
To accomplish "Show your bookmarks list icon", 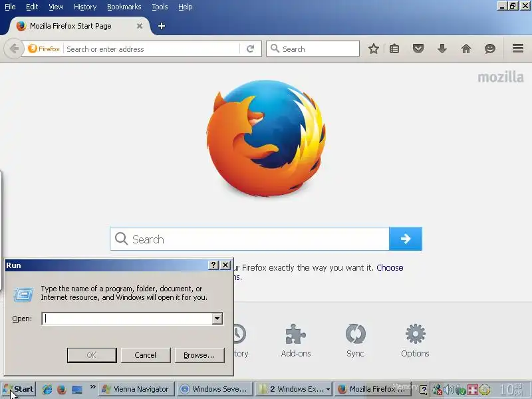I will point(394,49).
